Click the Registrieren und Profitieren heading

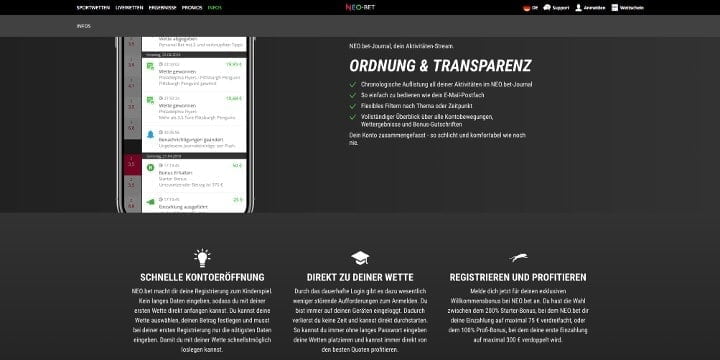click(x=518, y=277)
